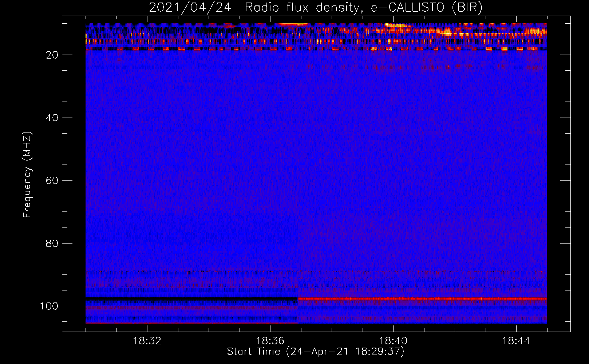The width and height of the screenshot is (589, 364).
Task: Click the 60 frequency tick label
Action: coord(52,181)
